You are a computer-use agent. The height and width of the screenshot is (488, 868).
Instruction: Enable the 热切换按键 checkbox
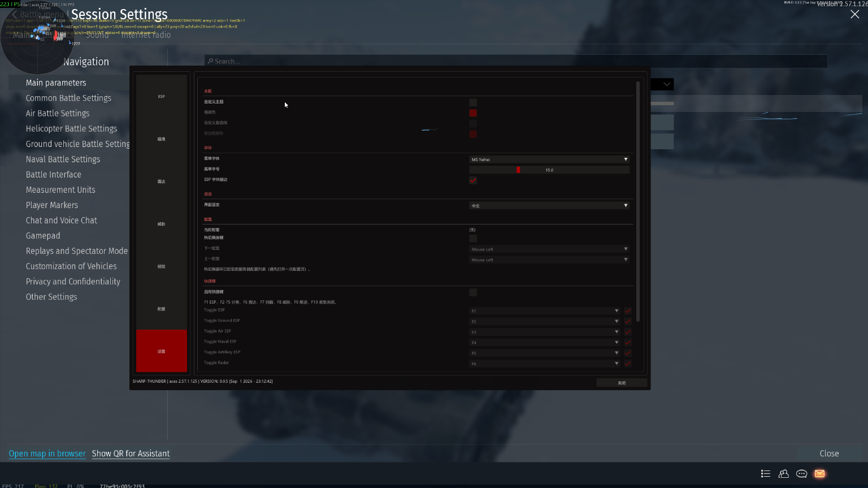click(473, 238)
